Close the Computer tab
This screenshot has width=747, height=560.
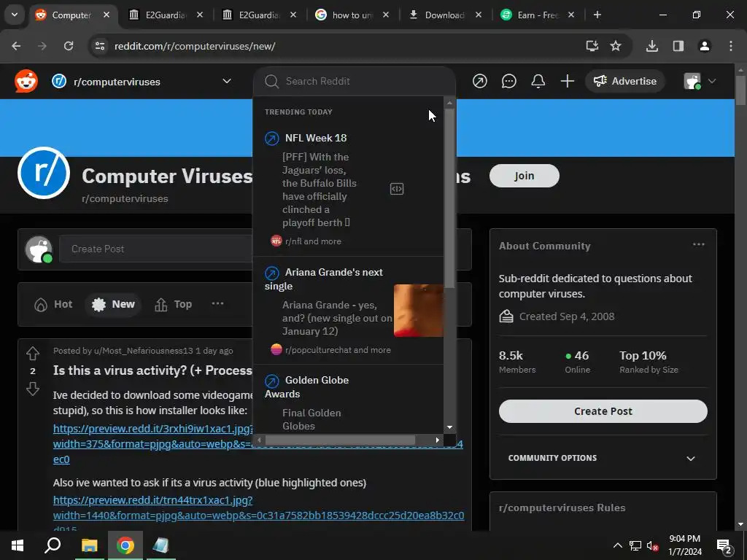(x=107, y=15)
